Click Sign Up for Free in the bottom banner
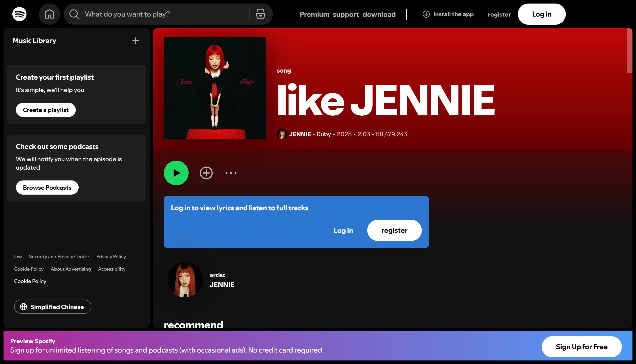636x364 pixels. [581, 347]
